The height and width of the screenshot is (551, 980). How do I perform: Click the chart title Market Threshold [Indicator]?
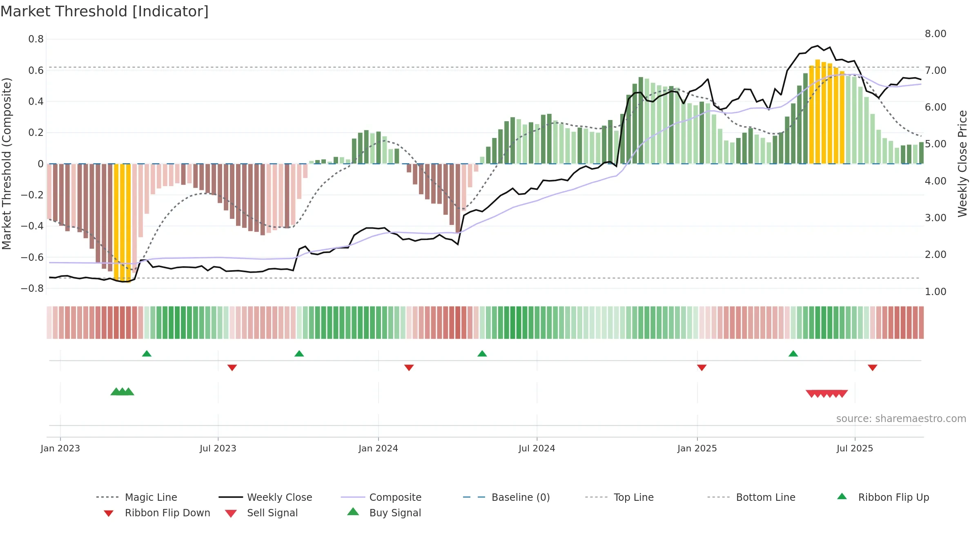(x=105, y=11)
